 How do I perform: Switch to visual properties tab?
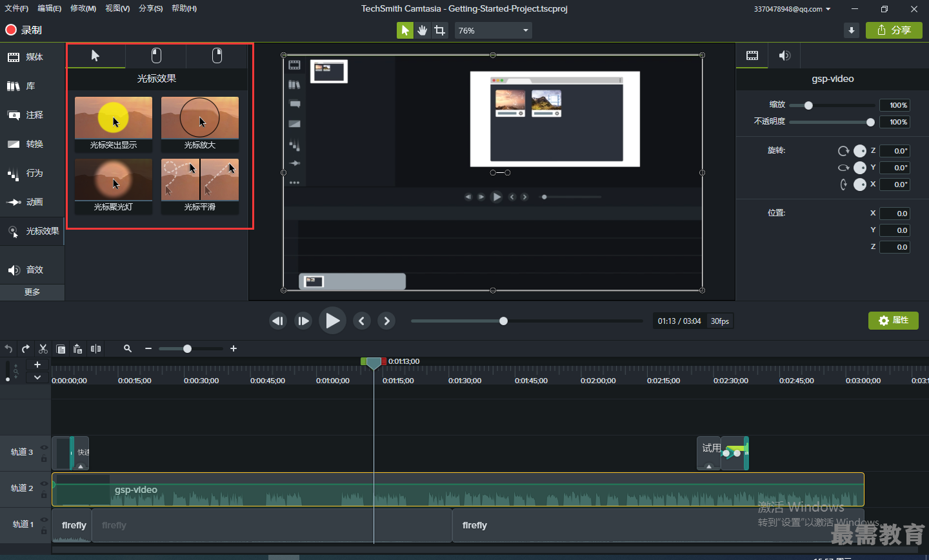pyautogui.click(x=752, y=55)
